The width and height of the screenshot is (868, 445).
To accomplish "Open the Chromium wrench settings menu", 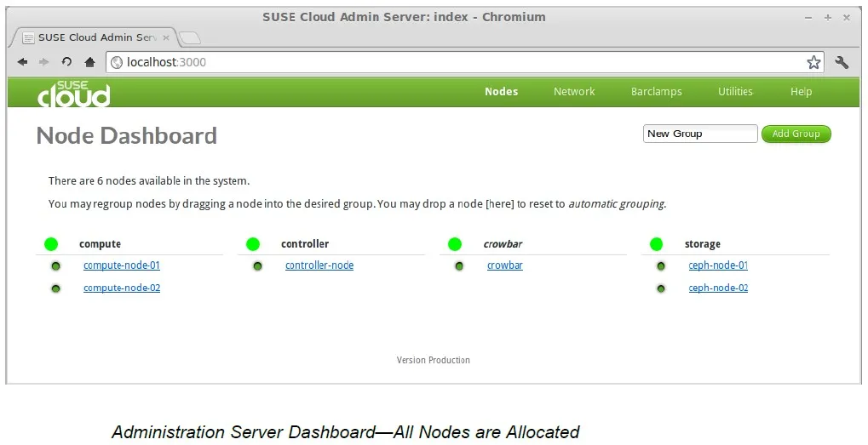I will [x=842, y=62].
